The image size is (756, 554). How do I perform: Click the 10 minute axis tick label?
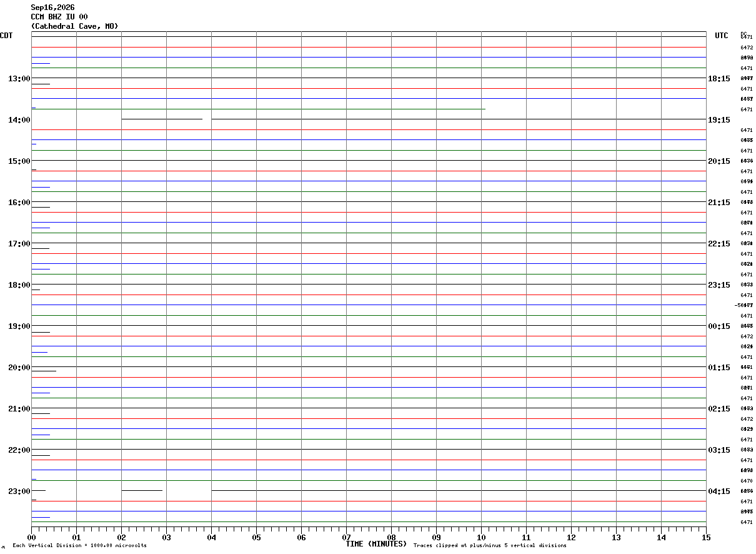[481, 537]
